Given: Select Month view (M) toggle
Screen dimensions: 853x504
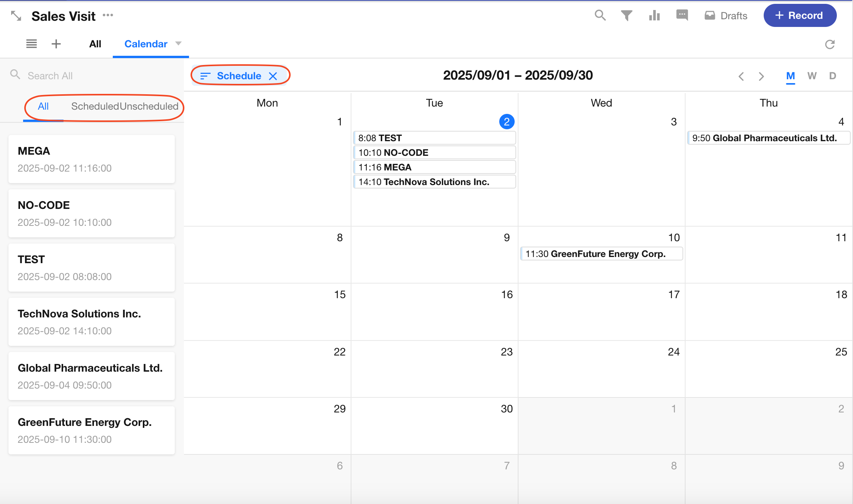Looking at the screenshot, I should point(790,76).
